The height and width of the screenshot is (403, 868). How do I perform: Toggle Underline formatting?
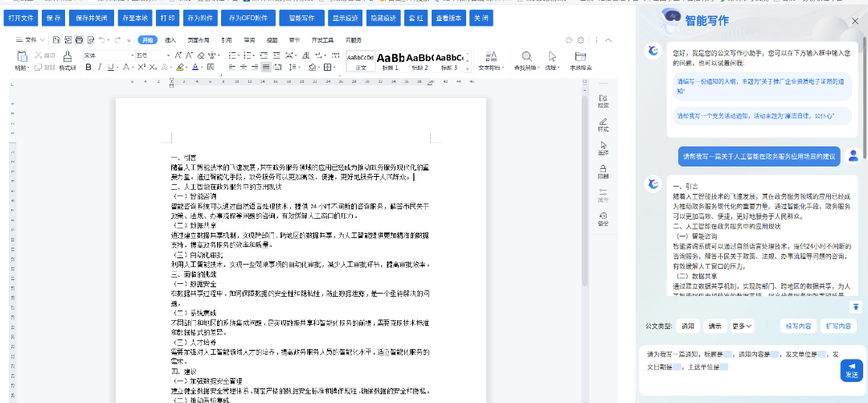111,67
